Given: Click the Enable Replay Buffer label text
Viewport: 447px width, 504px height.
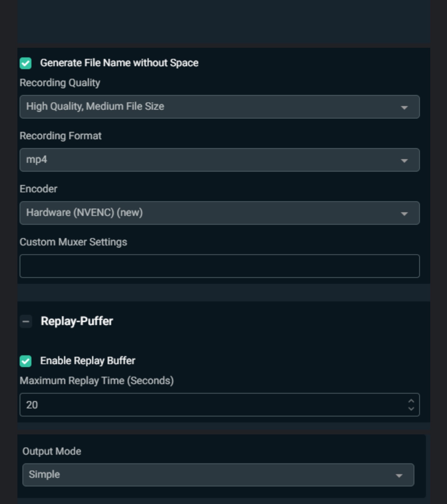Looking at the screenshot, I should pyautogui.click(x=88, y=361).
